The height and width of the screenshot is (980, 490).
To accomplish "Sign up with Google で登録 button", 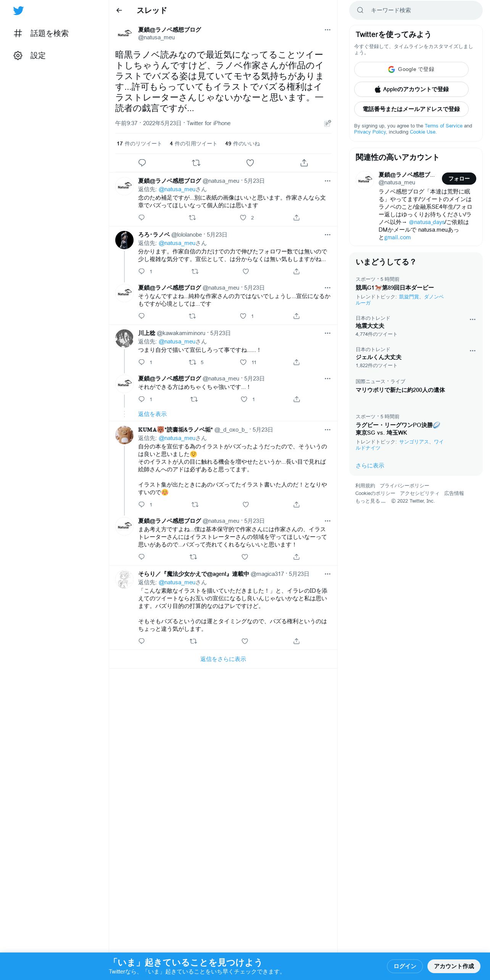I will coord(411,69).
